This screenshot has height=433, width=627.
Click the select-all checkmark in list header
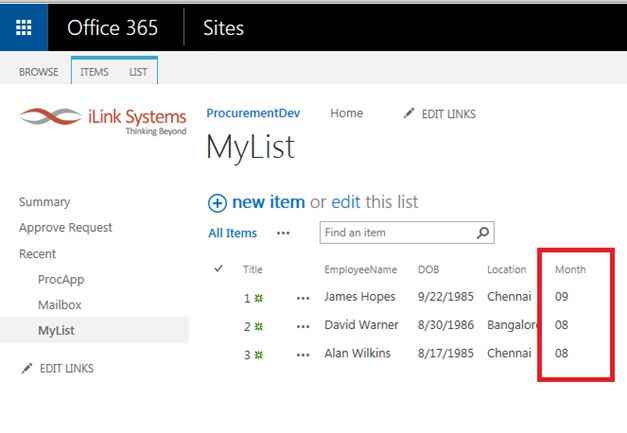[x=219, y=269]
